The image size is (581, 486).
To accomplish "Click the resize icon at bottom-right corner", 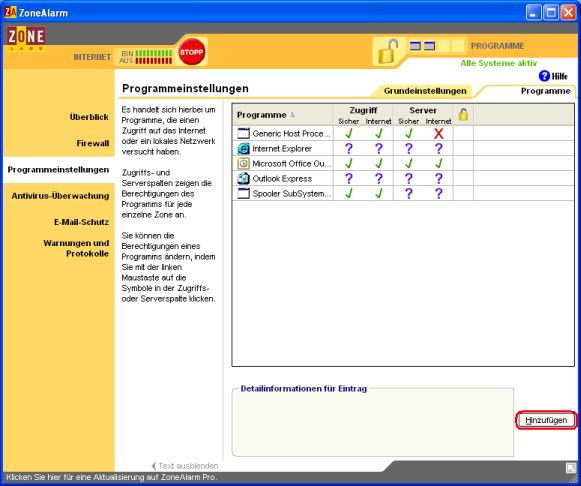I will pyautogui.click(x=571, y=468).
